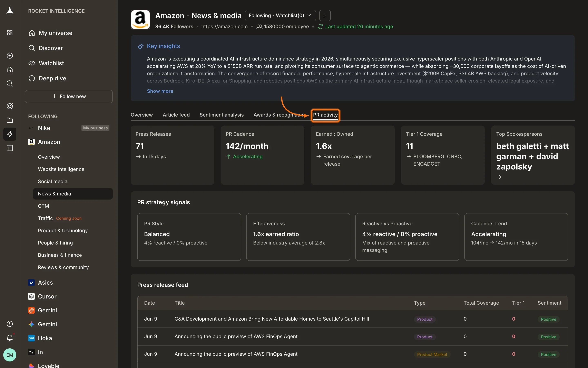Click the Asics logo icon in Following list
The image size is (588, 368).
31,283
